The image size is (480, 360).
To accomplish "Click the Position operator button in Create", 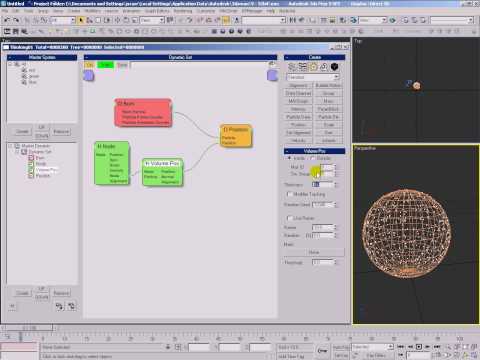I will [x=298, y=125].
